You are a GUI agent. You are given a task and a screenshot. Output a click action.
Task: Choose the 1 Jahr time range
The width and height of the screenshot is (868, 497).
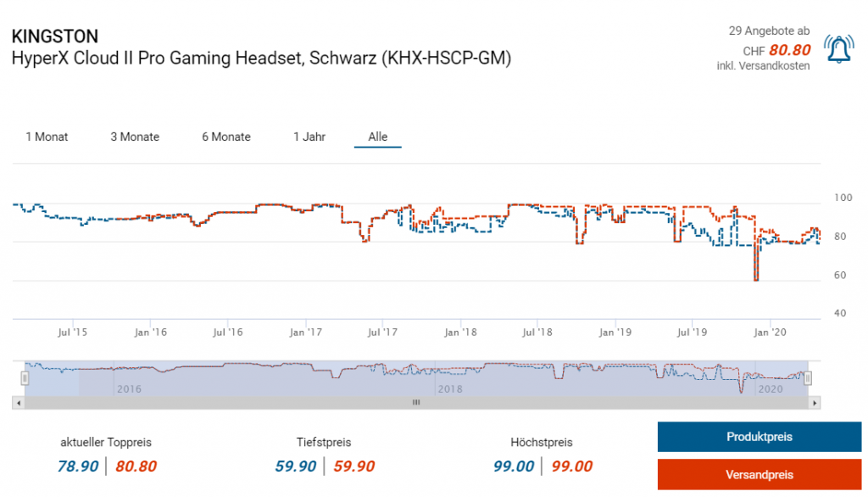[x=309, y=137]
